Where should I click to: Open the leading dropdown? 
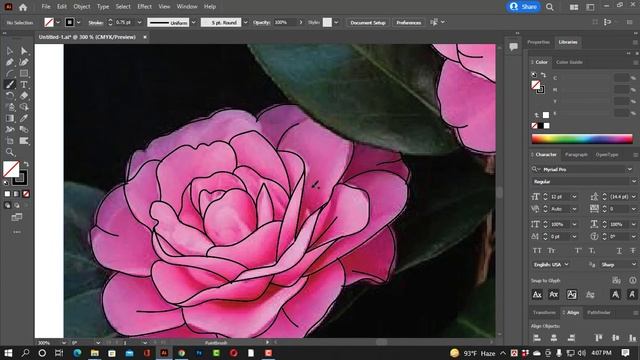tap(633, 197)
